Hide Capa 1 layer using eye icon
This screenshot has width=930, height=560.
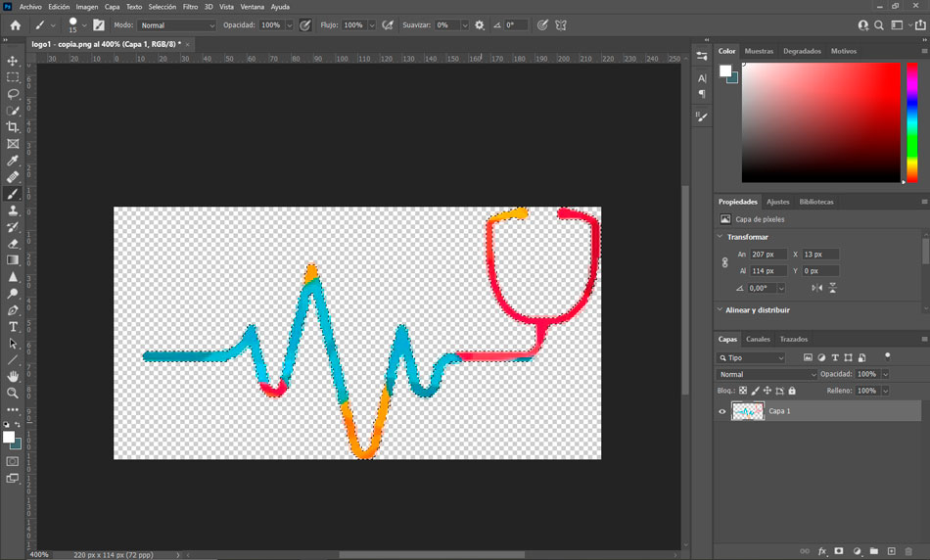(x=722, y=412)
